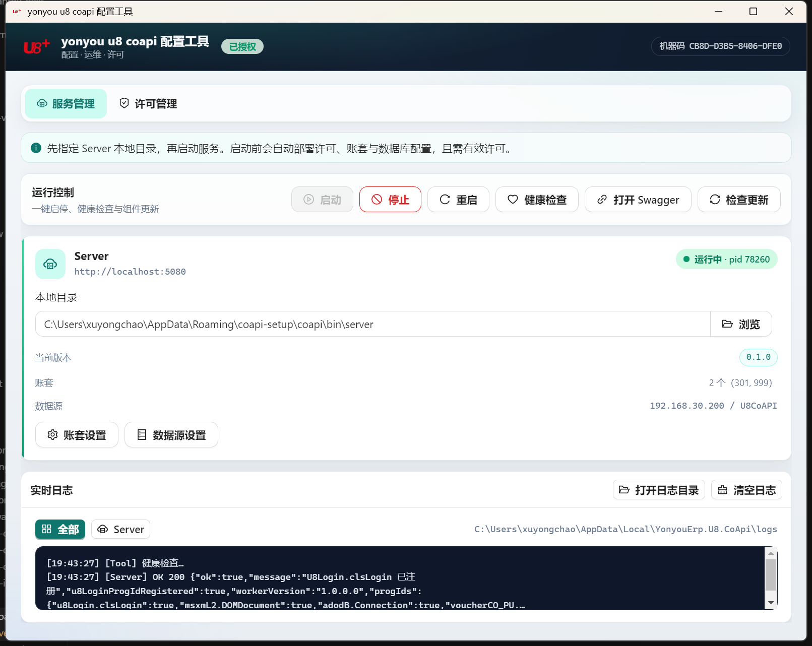
Task: Open 账套设置 account set settings
Action: pyautogui.click(x=77, y=434)
